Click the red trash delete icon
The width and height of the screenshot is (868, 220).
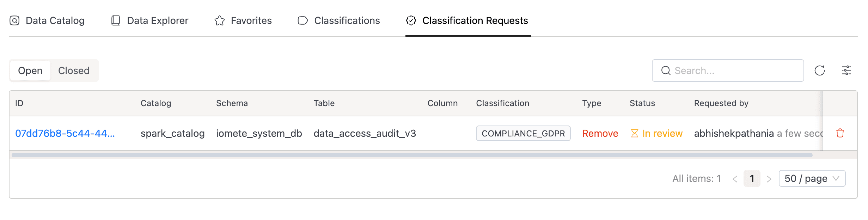click(x=840, y=133)
